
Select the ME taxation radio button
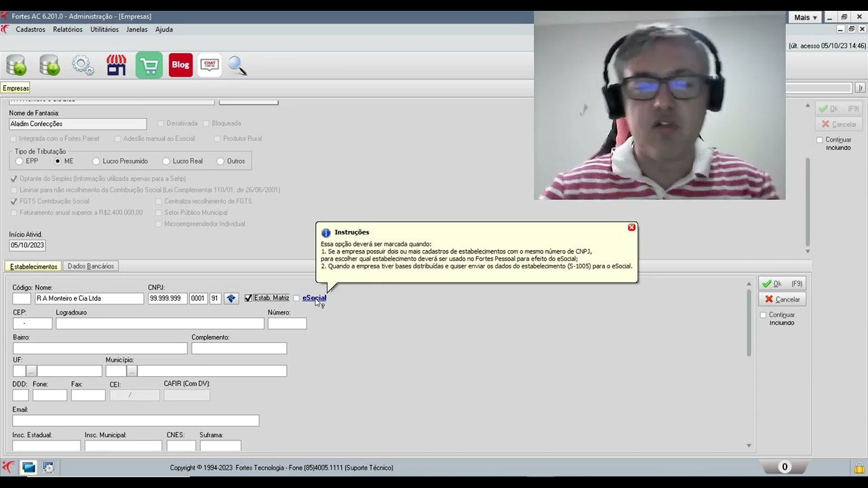pyautogui.click(x=58, y=161)
